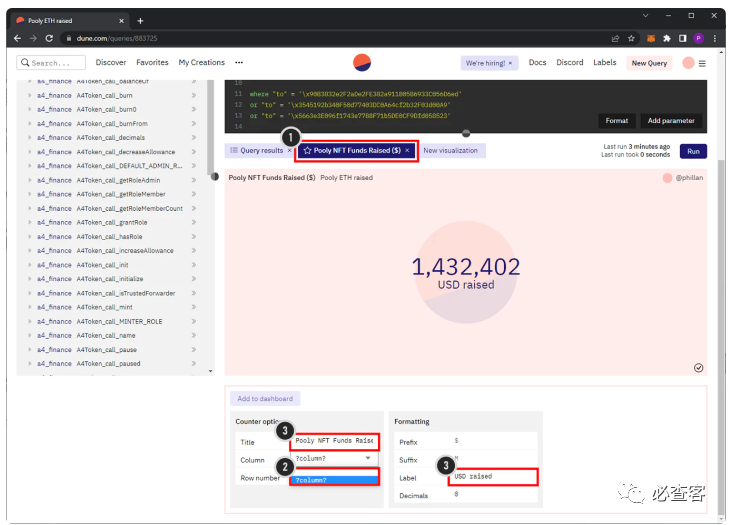
Task: Choose the highlighted ?column? option
Action: pyautogui.click(x=334, y=480)
